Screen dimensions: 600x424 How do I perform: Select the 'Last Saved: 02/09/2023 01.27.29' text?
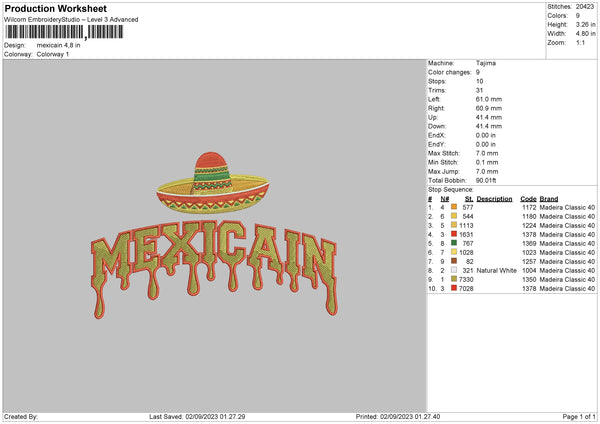pyautogui.click(x=197, y=416)
